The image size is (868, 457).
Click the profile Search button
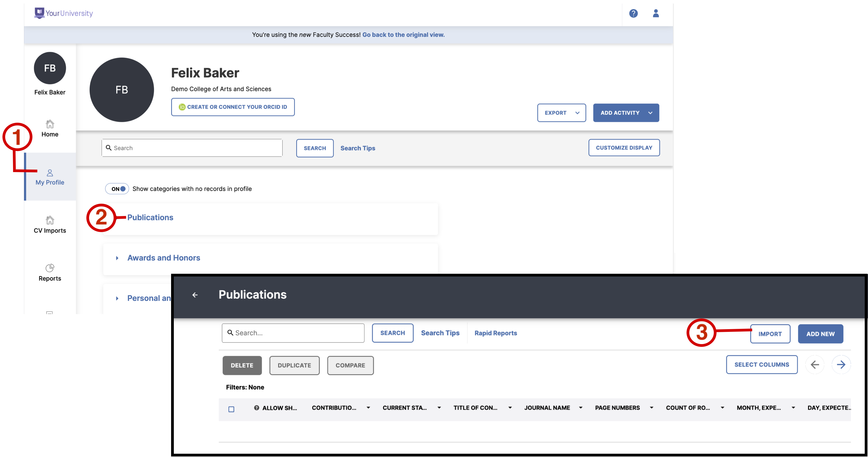pyautogui.click(x=315, y=148)
